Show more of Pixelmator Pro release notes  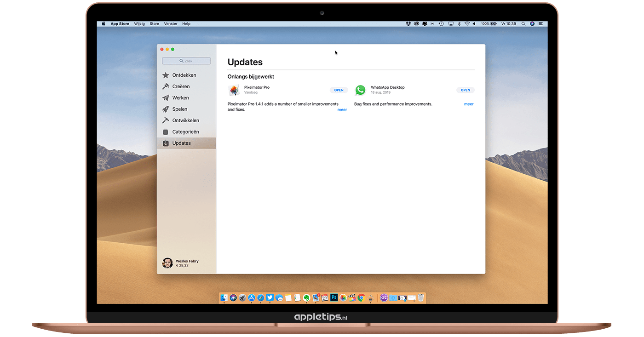tap(342, 110)
